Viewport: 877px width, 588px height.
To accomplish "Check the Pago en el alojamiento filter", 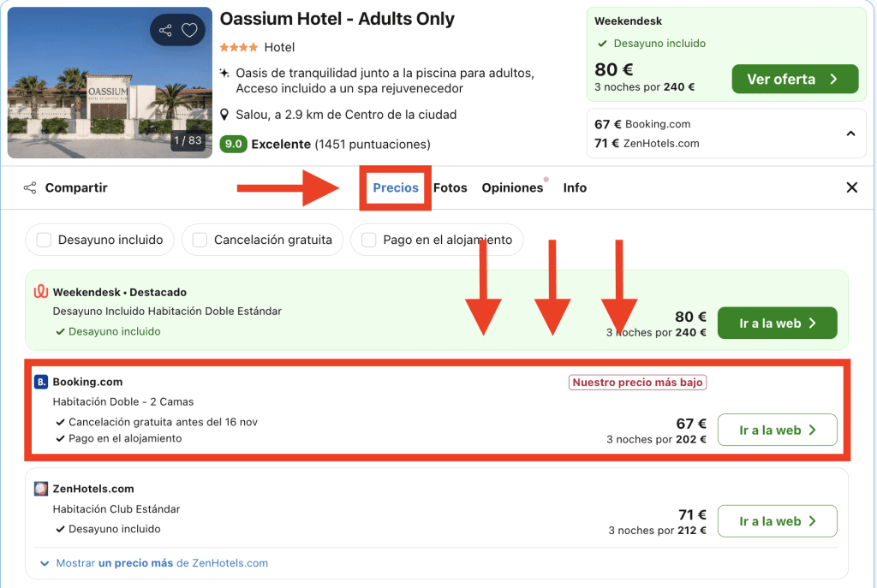I will 369,241.
